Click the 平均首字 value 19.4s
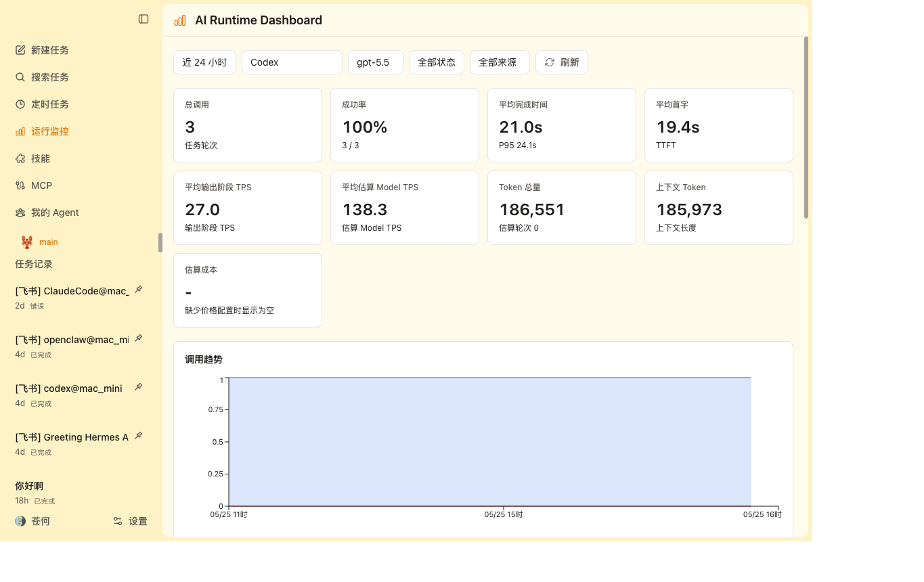 coord(678,127)
